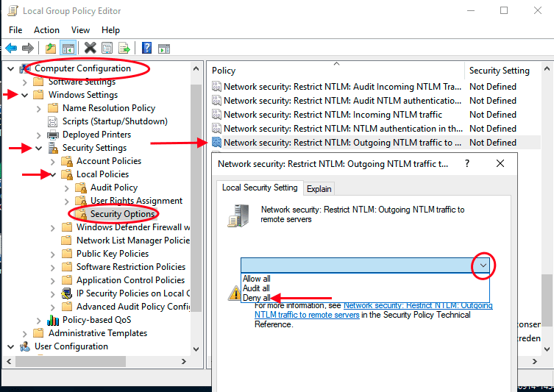Open the NTLM policy setting dropdown arrow
This screenshot has width=554, height=392.
(x=483, y=265)
